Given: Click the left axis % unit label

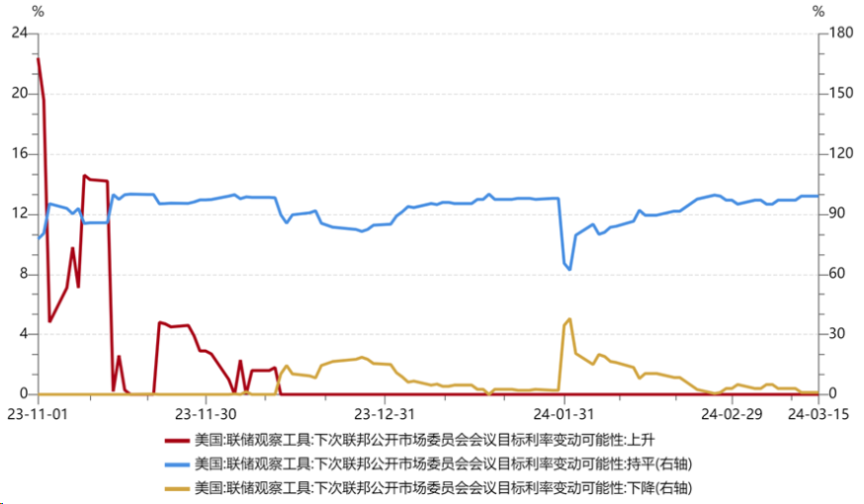Looking at the screenshot, I should point(38,11).
